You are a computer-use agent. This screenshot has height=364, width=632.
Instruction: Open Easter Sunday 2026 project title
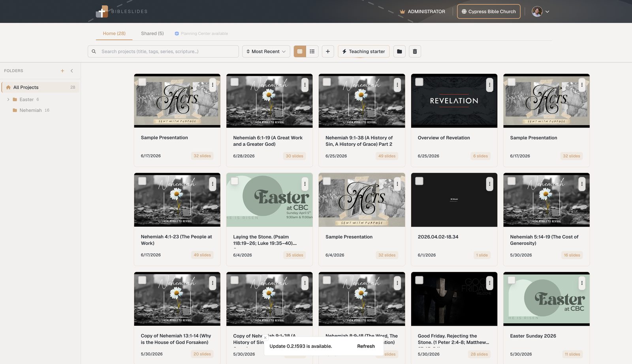point(533,336)
